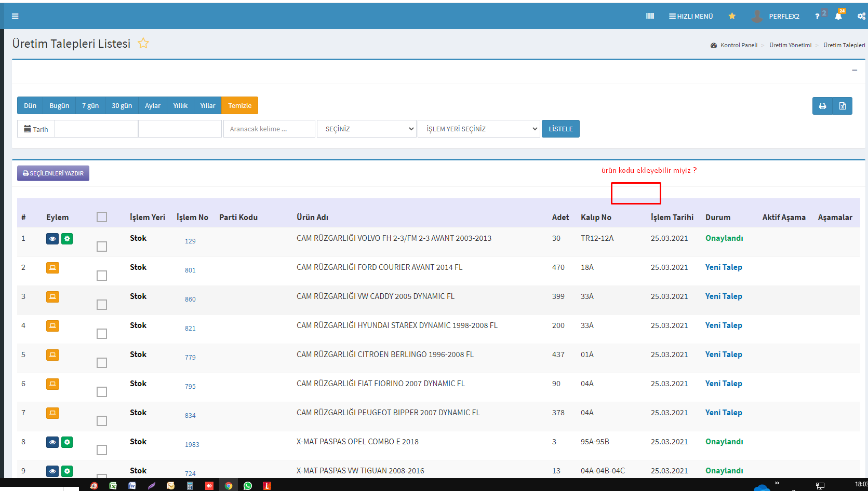This screenshot has height=491, width=868.
Task: View row 1 details with eye icon
Action: pyautogui.click(x=52, y=239)
